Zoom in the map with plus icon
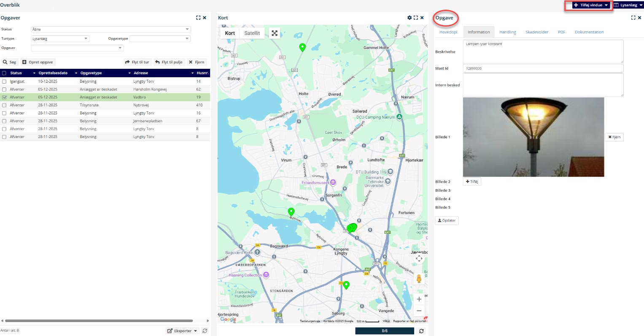Viewport: 644px width, 336px height. click(419, 299)
